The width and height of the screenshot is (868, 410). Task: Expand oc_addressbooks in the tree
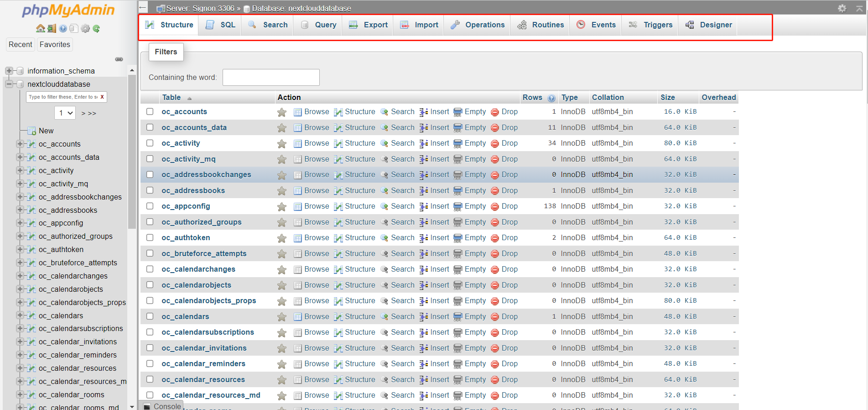pos(20,210)
